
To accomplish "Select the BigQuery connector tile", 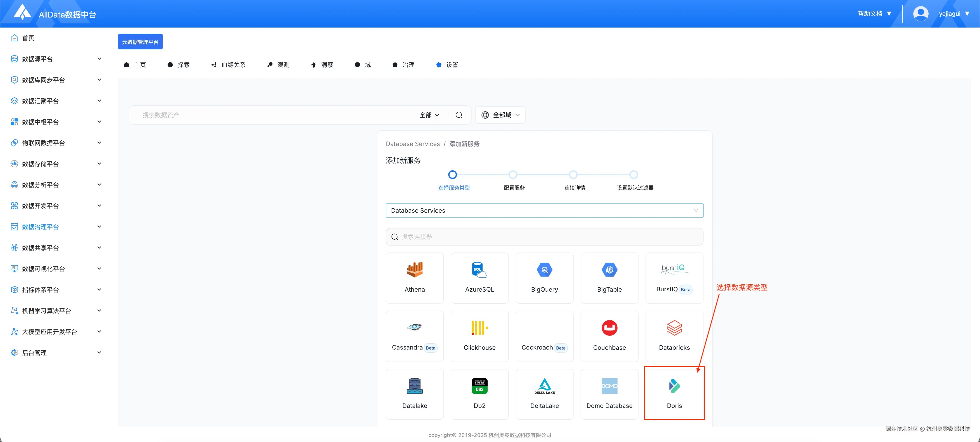I will point(544,278).
